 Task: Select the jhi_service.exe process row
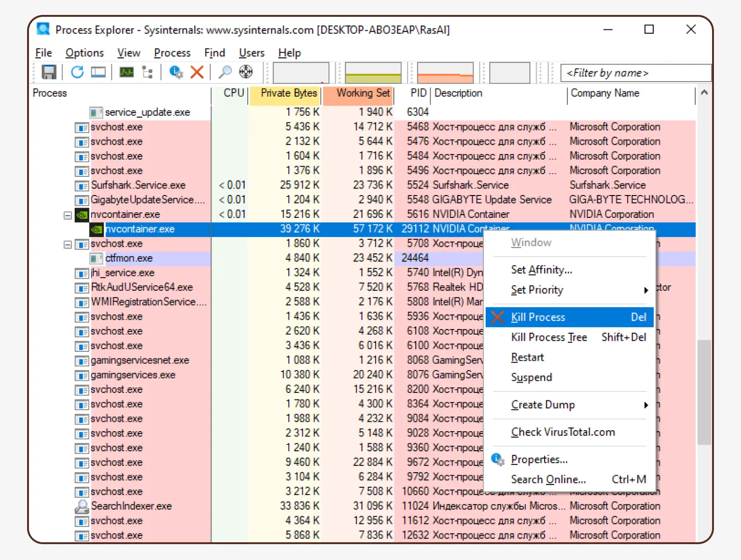click(x=363, y=273)
